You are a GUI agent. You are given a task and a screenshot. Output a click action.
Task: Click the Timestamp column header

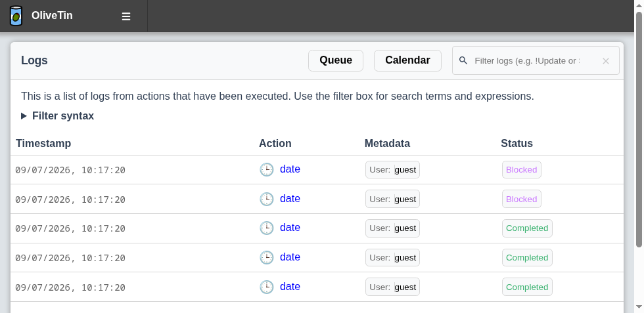pyautogui.click(x=43, y=143)
